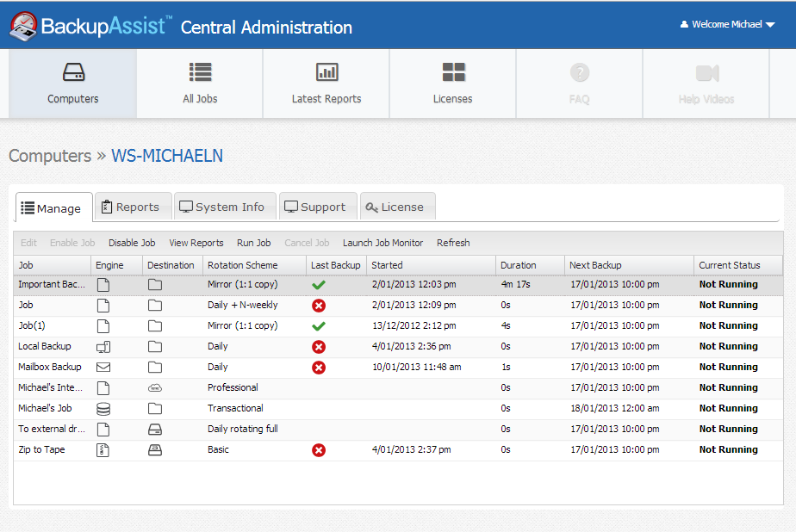Click the Enable Job toolbar button
Screen dimensions: 796x532
(x=72, y=243)
